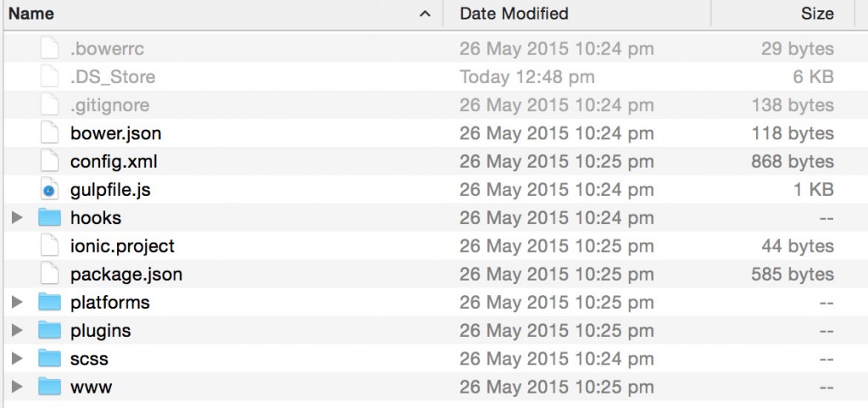The height and width of the screenshot is (408, 868).
Task: Expand the hooks folder disclosure triangle
Action: (16, 218)
